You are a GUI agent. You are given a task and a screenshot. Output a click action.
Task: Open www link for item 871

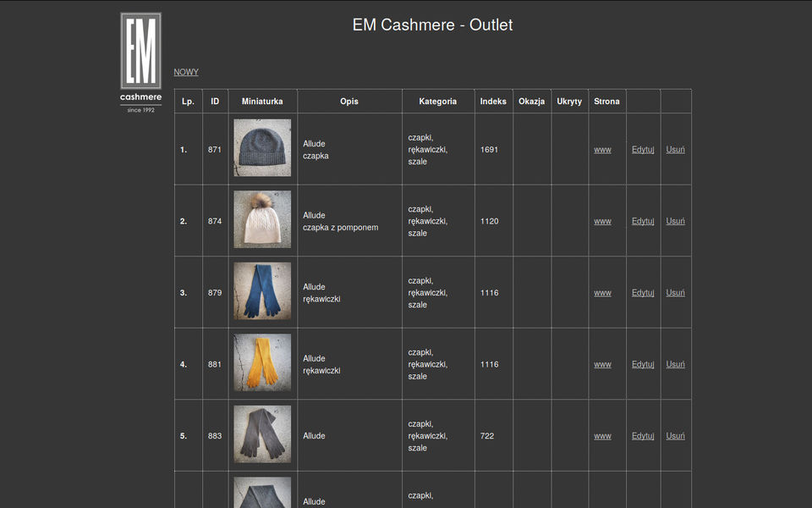(602, 150)
